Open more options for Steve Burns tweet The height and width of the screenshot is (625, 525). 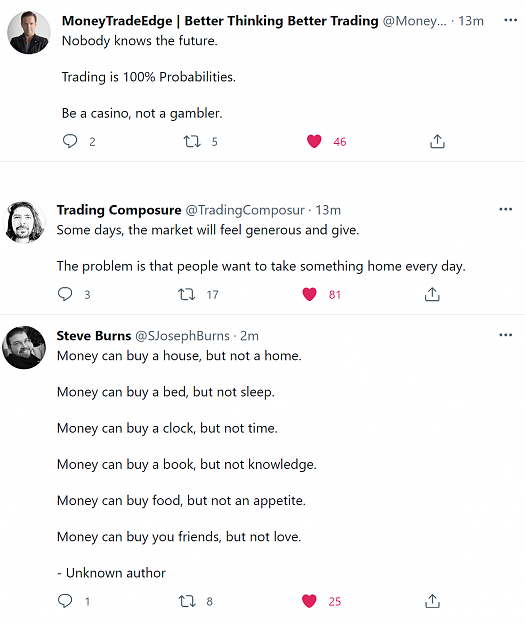coord(505,335)
